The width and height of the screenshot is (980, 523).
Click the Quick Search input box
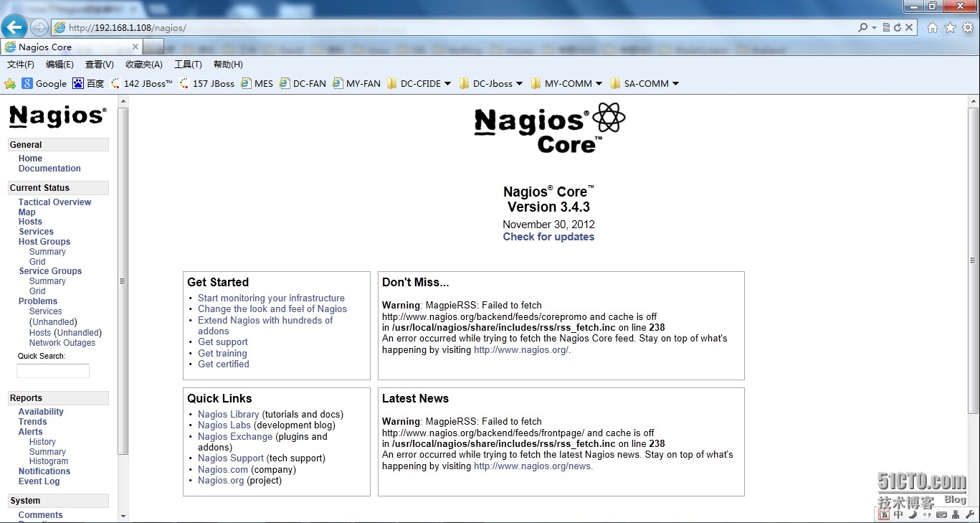pyautogui.click(x=53, y=371)
